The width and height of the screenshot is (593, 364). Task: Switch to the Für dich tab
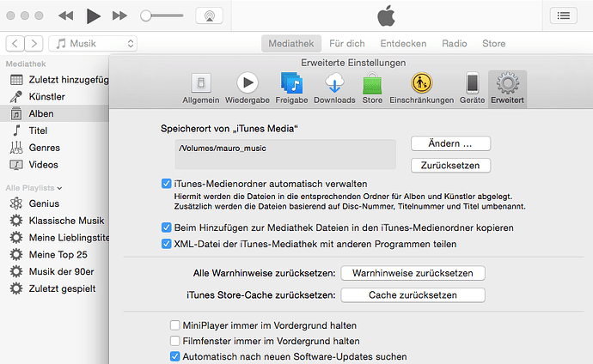(347, 44)
